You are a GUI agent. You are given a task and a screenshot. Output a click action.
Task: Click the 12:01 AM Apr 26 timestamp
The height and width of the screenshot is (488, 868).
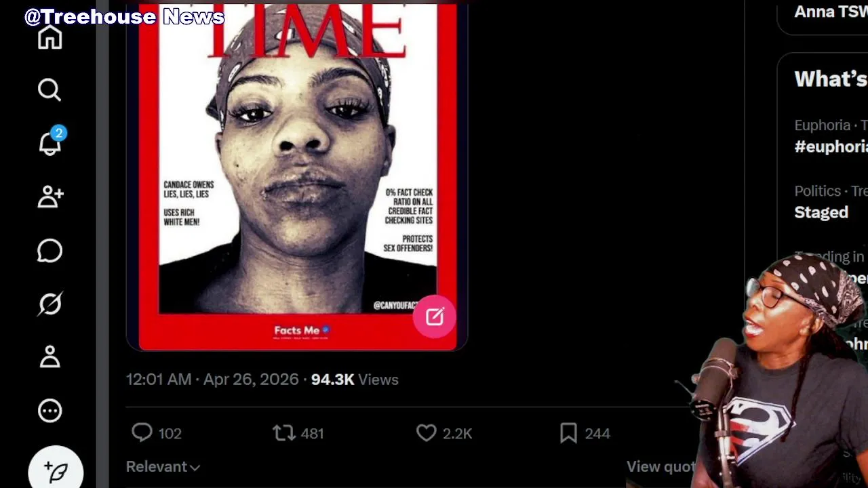pyautogui.click(x=212, y=380)
